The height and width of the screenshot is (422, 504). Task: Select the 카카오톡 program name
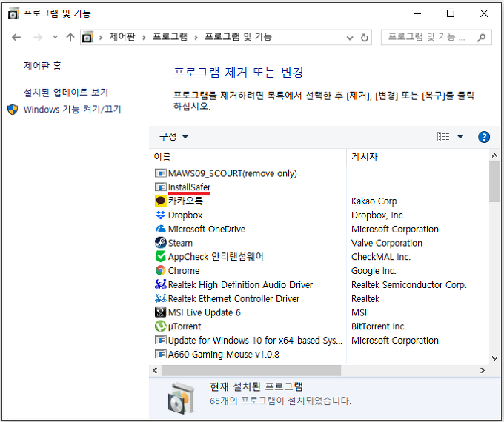tap(185, 201)
